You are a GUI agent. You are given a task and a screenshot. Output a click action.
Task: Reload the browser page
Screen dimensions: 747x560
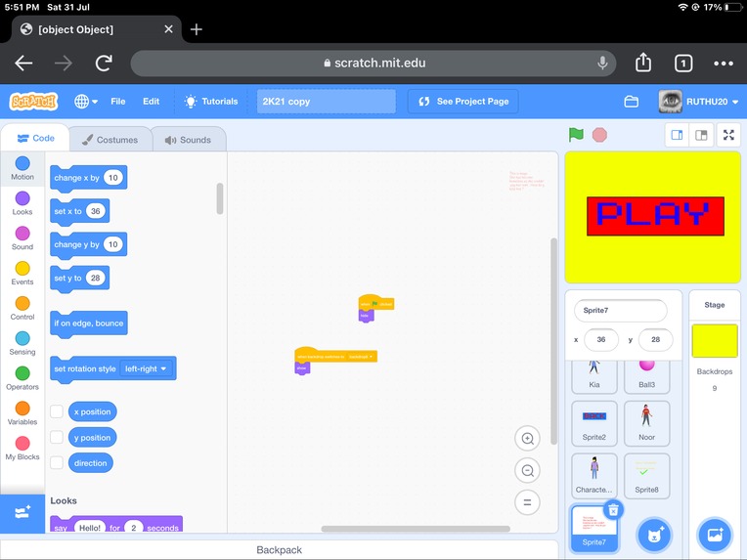point(104,63)
